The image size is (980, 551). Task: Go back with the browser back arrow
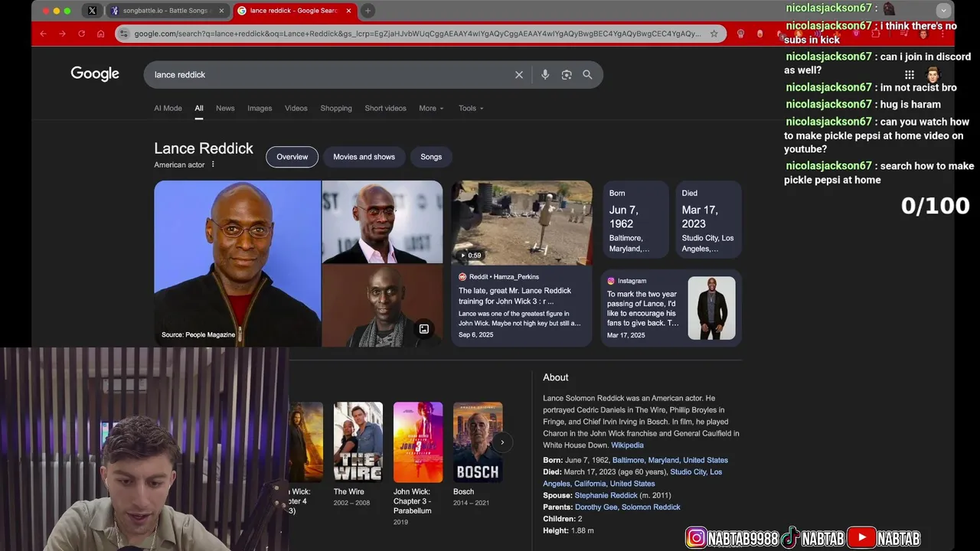click(x=43, y=34)
